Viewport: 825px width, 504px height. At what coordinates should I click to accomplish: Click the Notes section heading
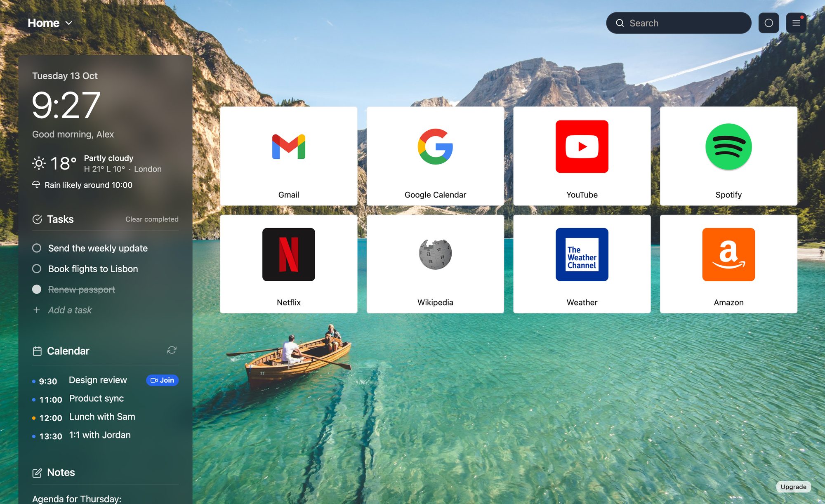pyautogui.click(x=61, y=472)
